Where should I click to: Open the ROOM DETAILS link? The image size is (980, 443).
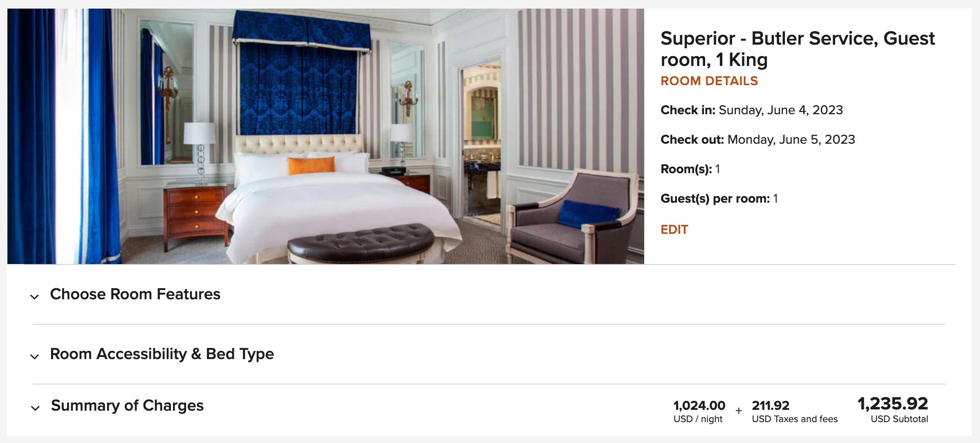pos(709,81)
